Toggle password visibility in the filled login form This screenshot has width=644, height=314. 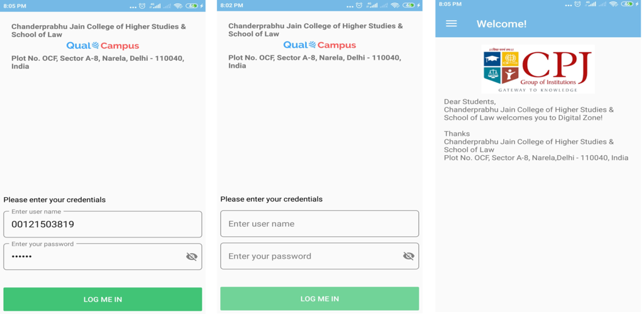tap(192, 257)
